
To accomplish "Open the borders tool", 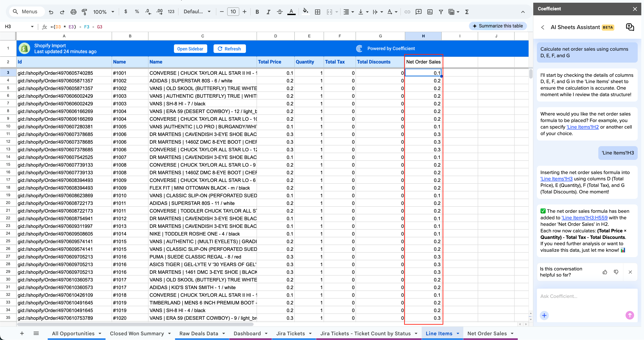I will coord(317,12).
